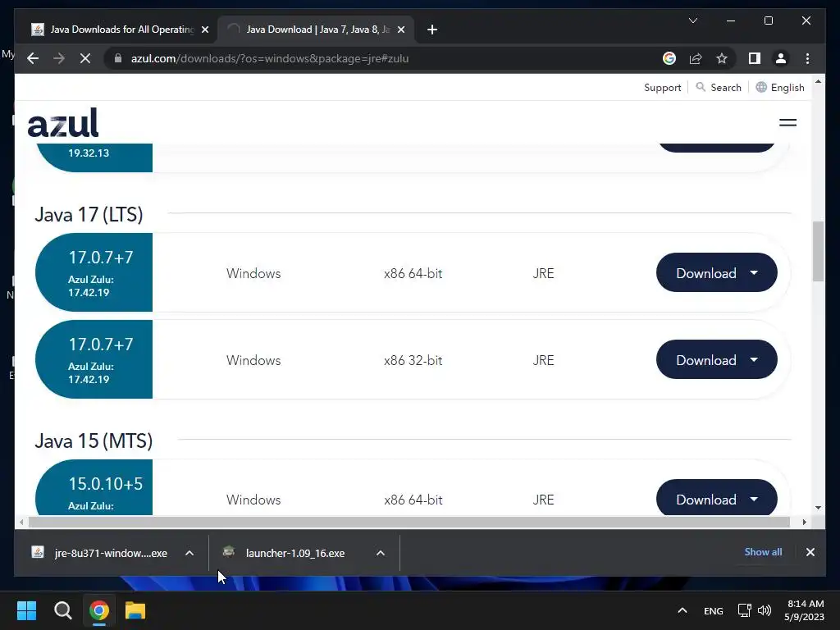
Task: Select the Java Download | Java 7 tab
Action: 316,30
